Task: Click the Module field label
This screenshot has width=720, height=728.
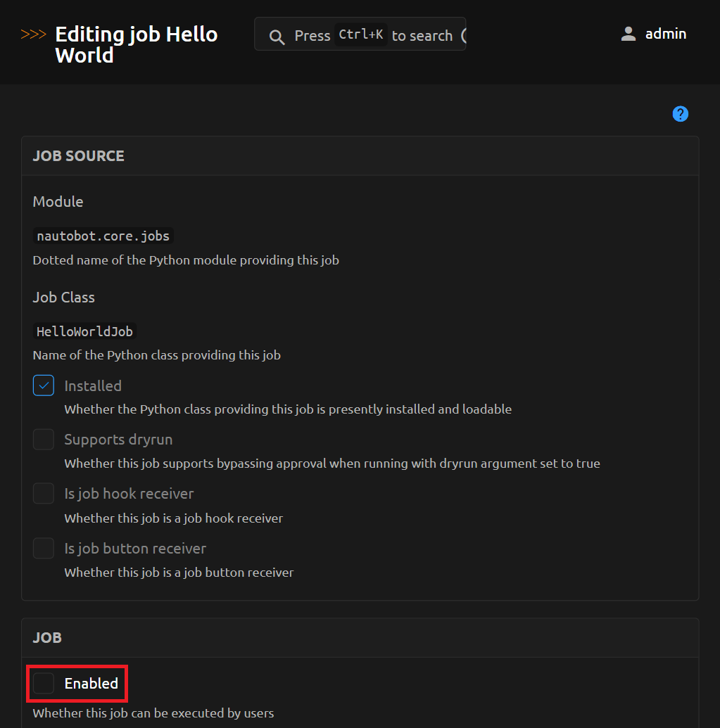Action: pyautogui.click(x=58, y=202)
